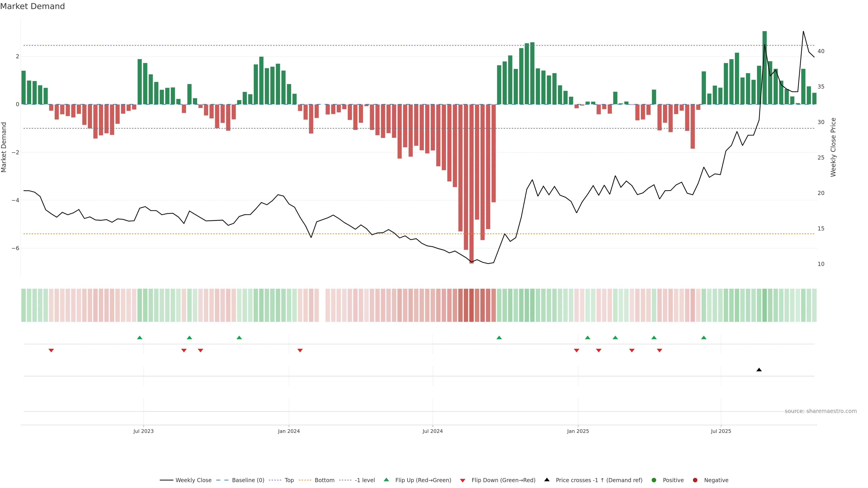
Task: Click the Flip Up green triangle legend icon
Action: click(386, 480)
